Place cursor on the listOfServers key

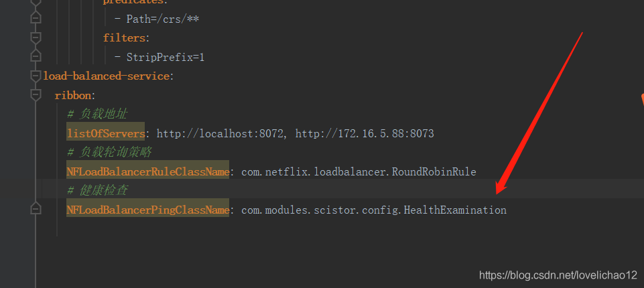click(105, 133)
